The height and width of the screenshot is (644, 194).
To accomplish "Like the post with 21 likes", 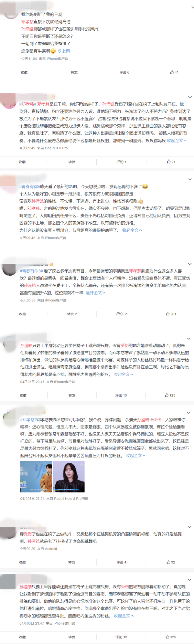I will 171,162.
